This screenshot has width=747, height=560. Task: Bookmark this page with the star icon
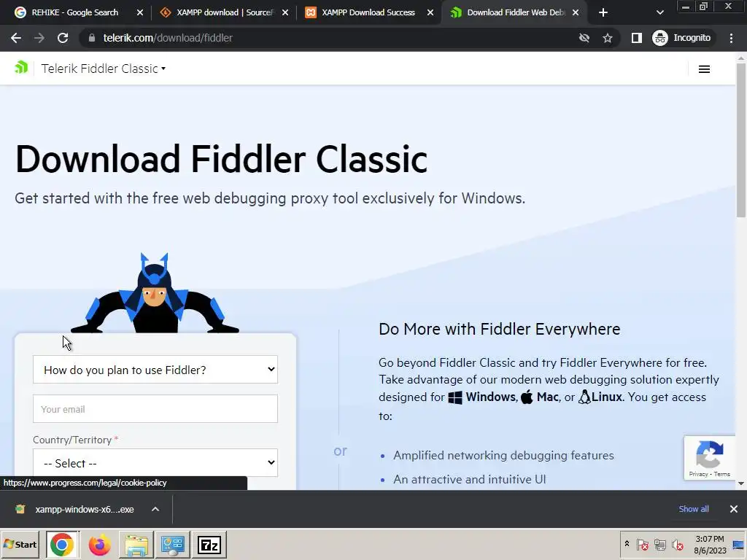point(608,38)
